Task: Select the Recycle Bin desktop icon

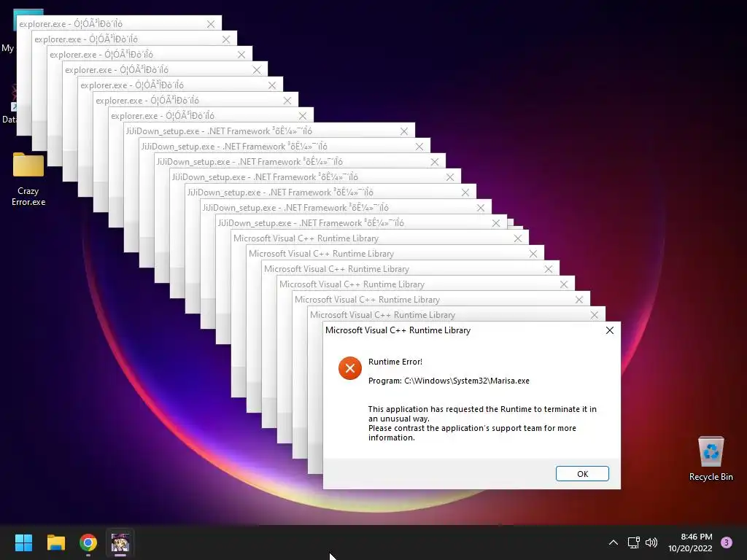Action: pyautogui.click(x=711, y=459)
